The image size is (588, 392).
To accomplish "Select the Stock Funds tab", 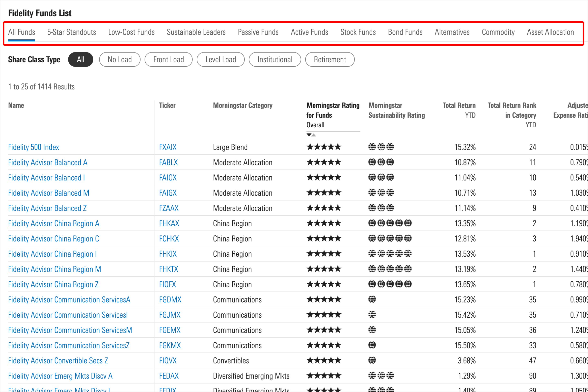I will [x=358, y=32].
